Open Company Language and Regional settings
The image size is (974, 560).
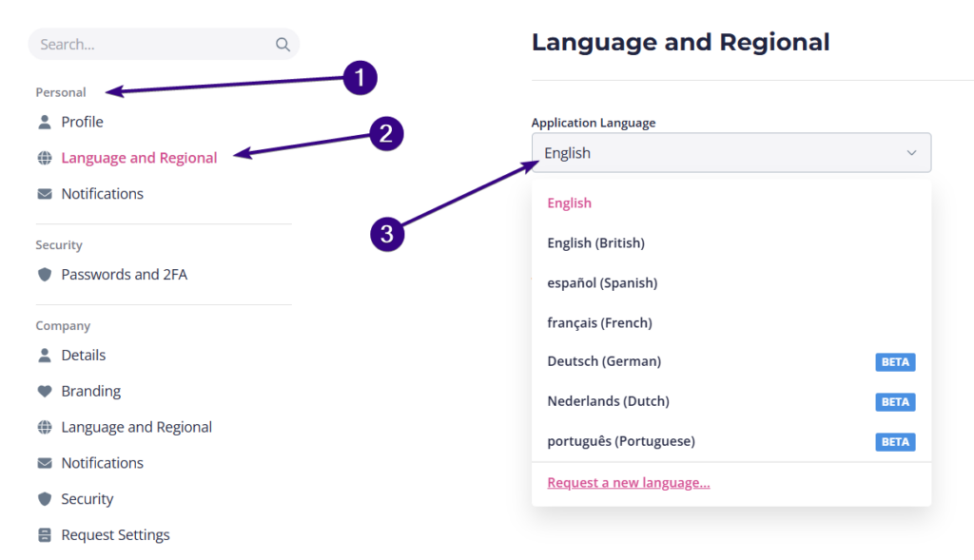coord(136,428)
